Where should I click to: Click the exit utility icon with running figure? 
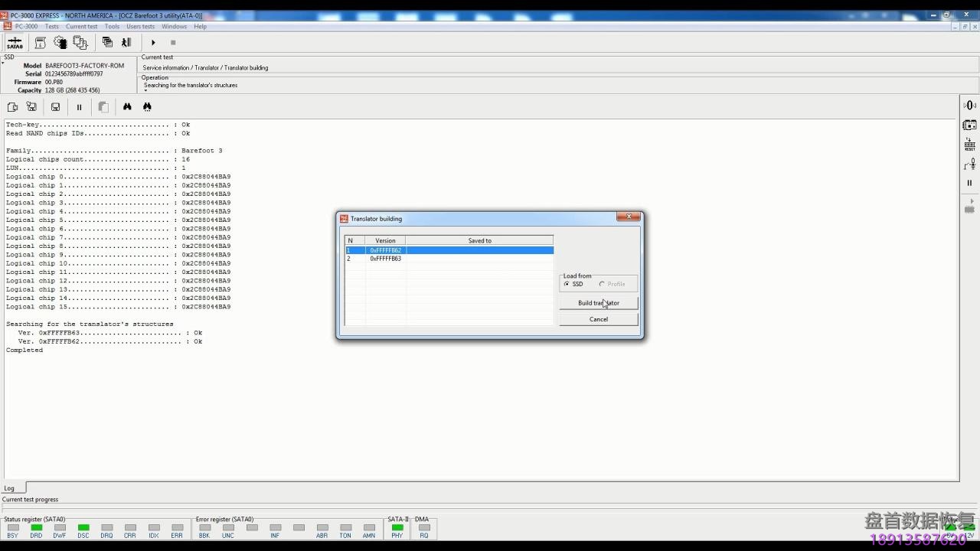(x=126, y=43)
